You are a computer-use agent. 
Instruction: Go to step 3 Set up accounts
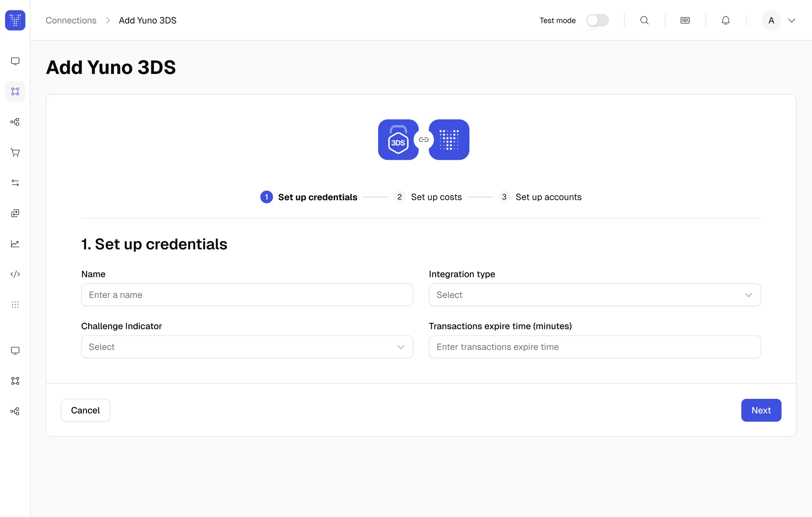[540, 197]
